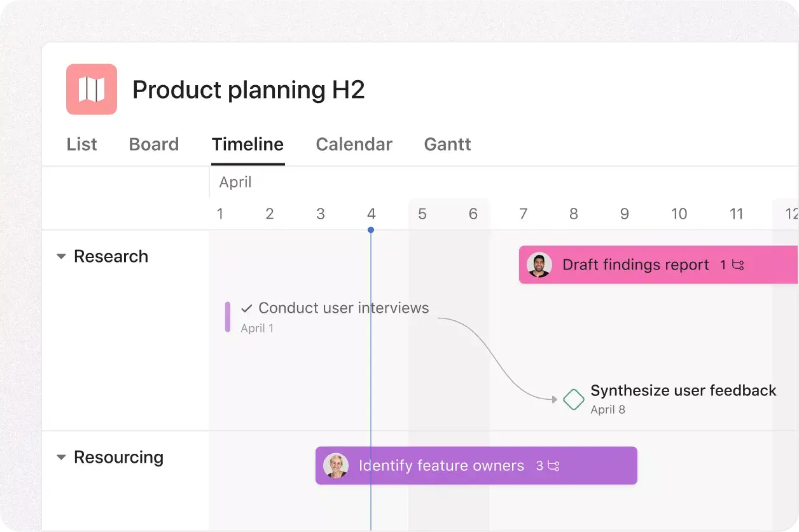This screenshot has width=799, height=532.
Task: Click the avatar on Draft findings report
Action: point(540,264)
